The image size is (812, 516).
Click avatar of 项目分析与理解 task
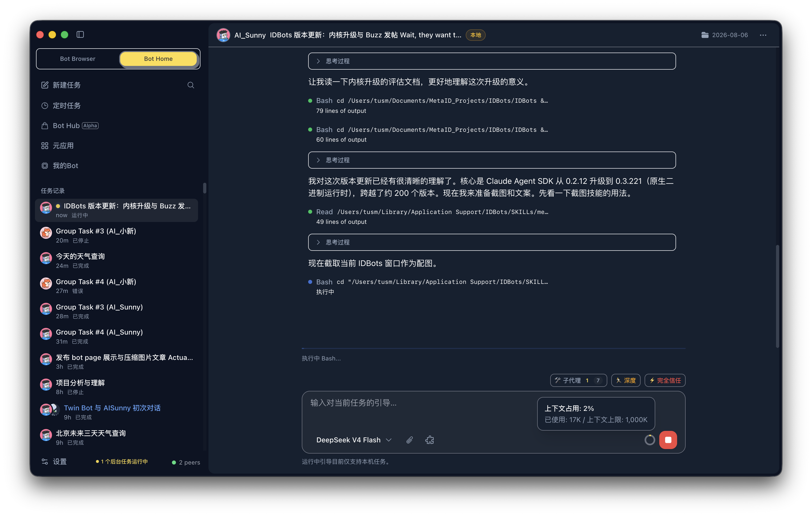46,384
